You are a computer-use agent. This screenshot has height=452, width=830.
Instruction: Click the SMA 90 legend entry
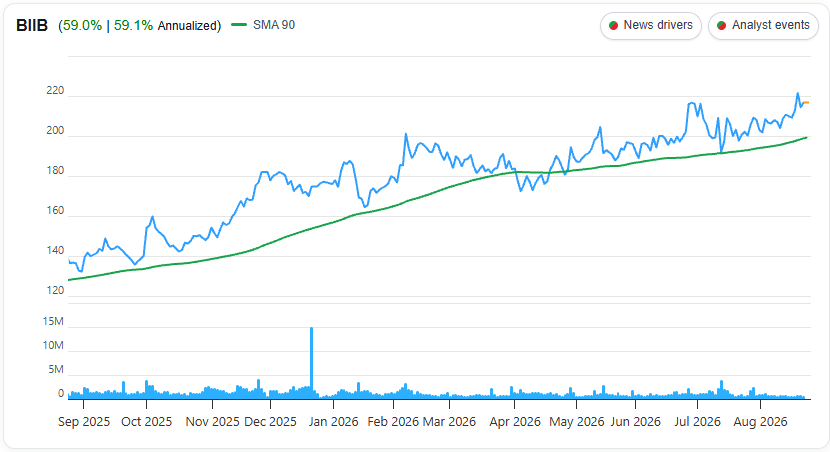click(x=263, y=25)
